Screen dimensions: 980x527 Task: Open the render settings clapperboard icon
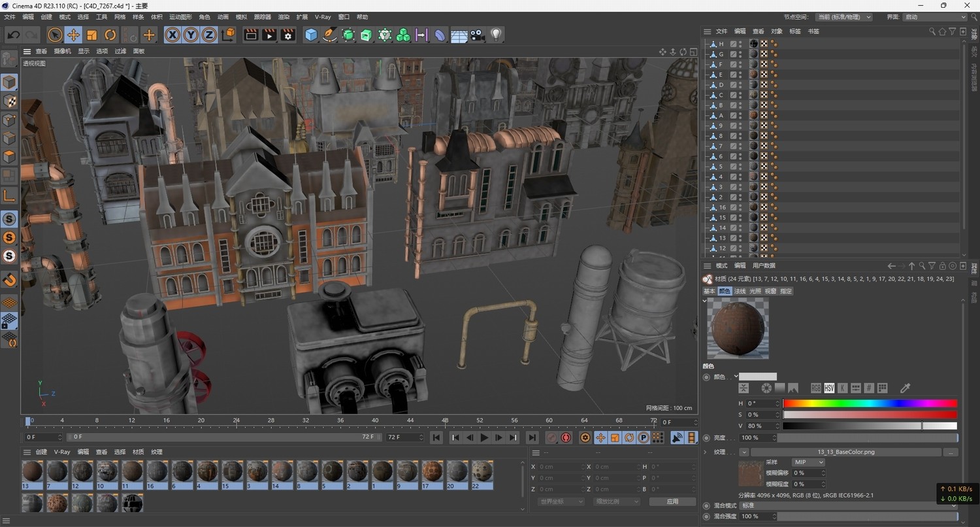coord(288,35)
